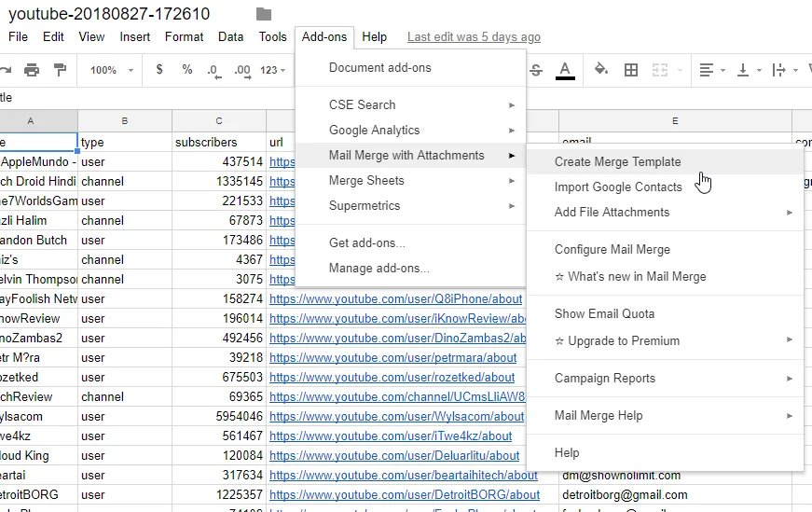Choose Upgrade to Premium
Screen dimensions: 812x512
666,340
